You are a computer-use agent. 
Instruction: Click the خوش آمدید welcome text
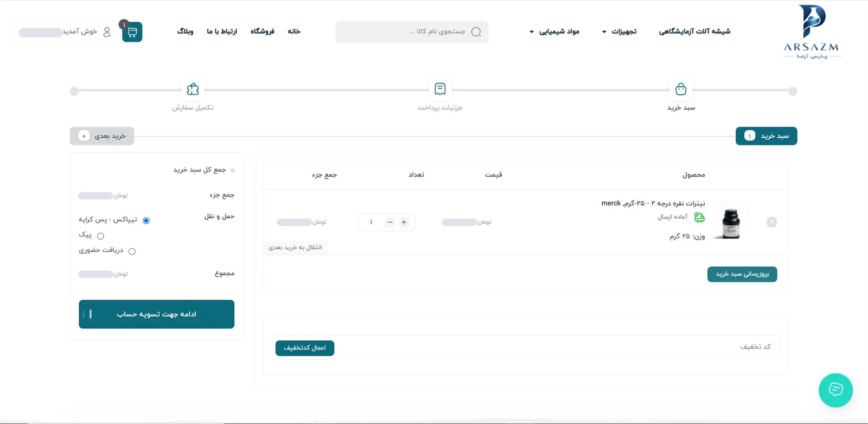coord(80,31)
